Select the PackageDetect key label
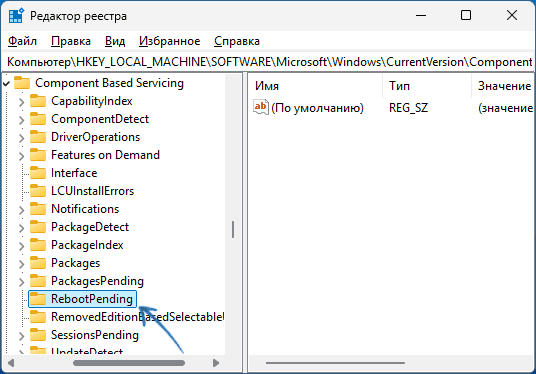The width and height of the screenshot is (536, 374). coord(90,227)
